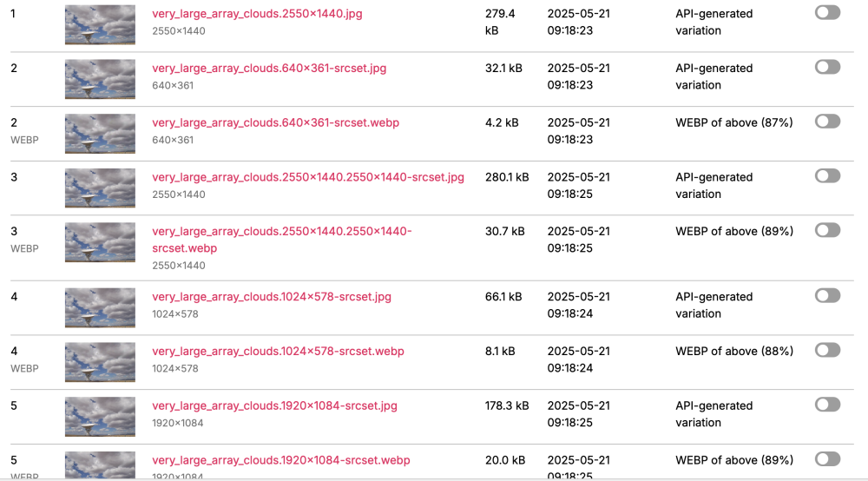Open the thumbnail of 640×361-srcset.jpg
This screenshot has height=481, width=868.
(100, 79)
